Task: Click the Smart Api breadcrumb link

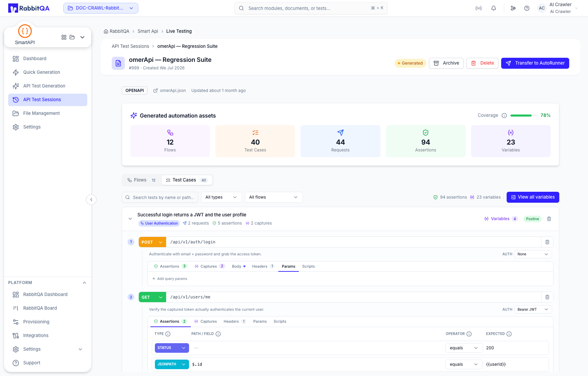Action: click(148, 31)
